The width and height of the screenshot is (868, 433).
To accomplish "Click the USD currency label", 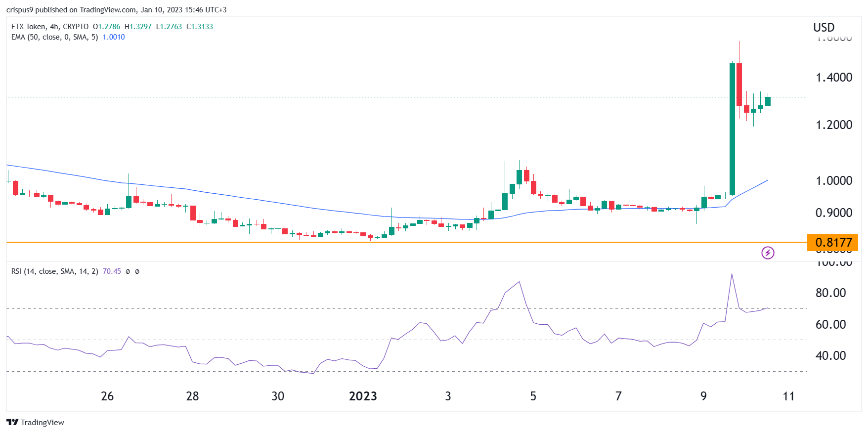I will pyautogui.click(x=824, y=28).
